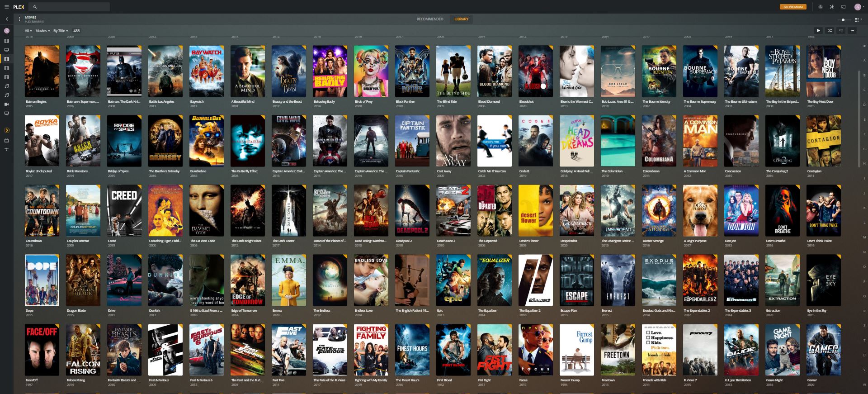Open the Game Night poster
868x394 pixels.
coord(783,350)
